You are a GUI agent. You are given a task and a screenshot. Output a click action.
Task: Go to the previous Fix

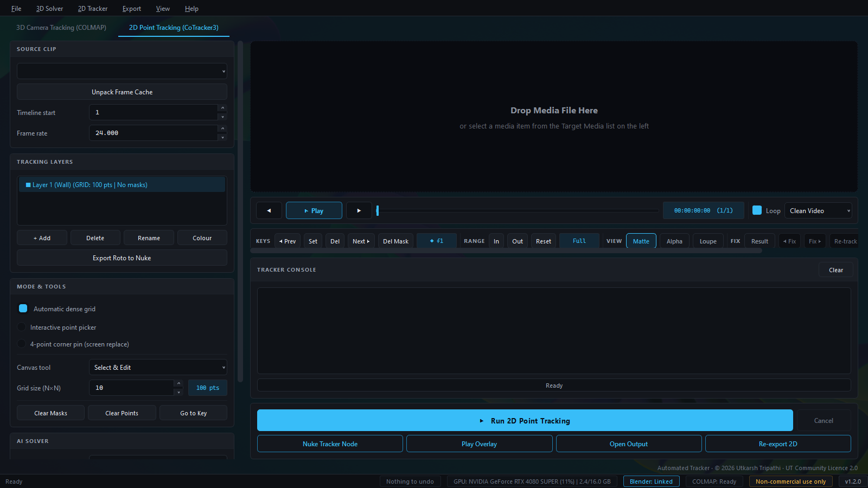click(x=789, y=241)
